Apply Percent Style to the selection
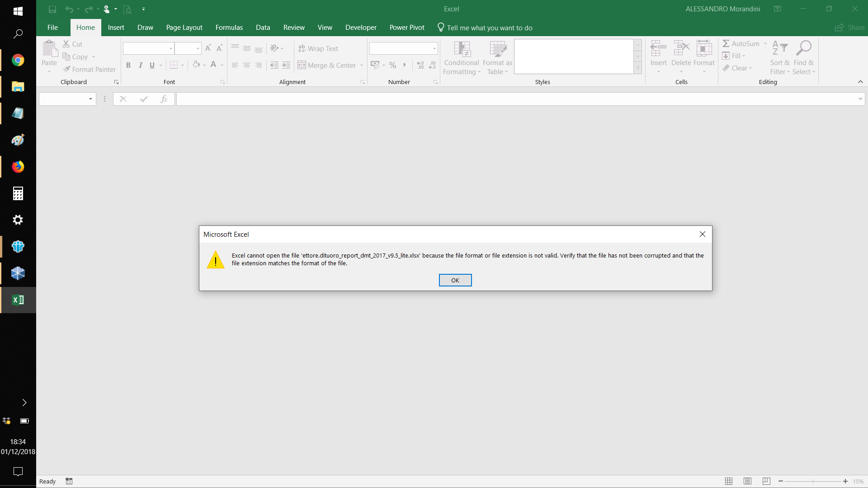Screen dimensions: 868x488 [x=392, y=65]
